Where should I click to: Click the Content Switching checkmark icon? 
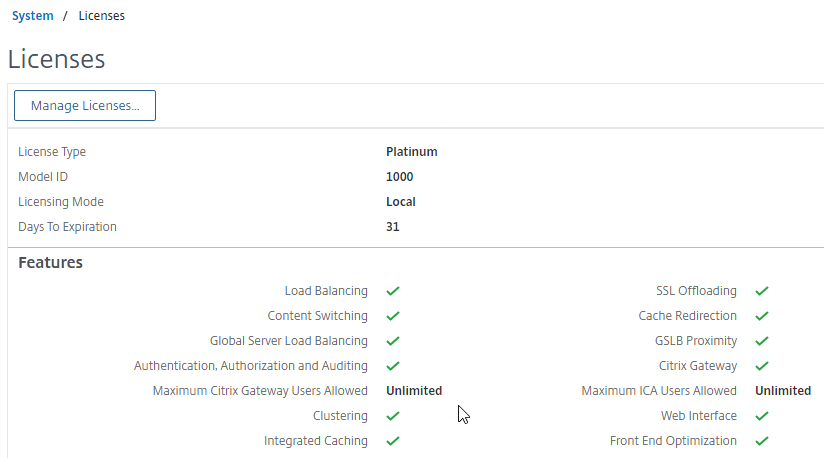click(x=393, y=316)
